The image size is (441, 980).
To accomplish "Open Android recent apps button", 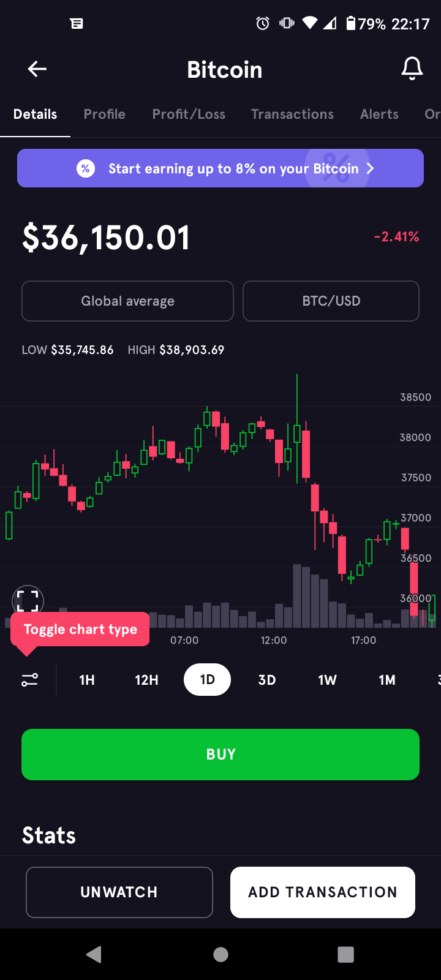I will (x=345, y=954).
